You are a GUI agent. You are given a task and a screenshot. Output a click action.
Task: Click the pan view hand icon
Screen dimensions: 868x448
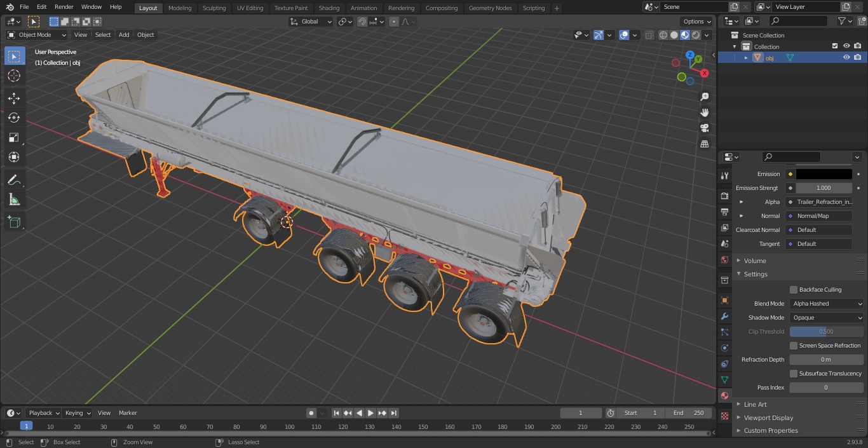coord(704,112)
